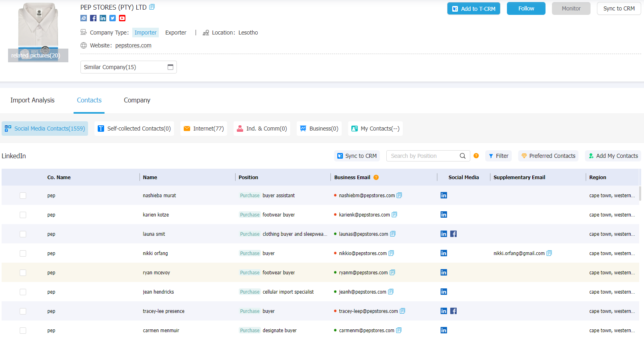Image resolution: width=644 pixels, height=339 pixels.
Task: Select the Business(0) tab
Action: pos(319,129)
